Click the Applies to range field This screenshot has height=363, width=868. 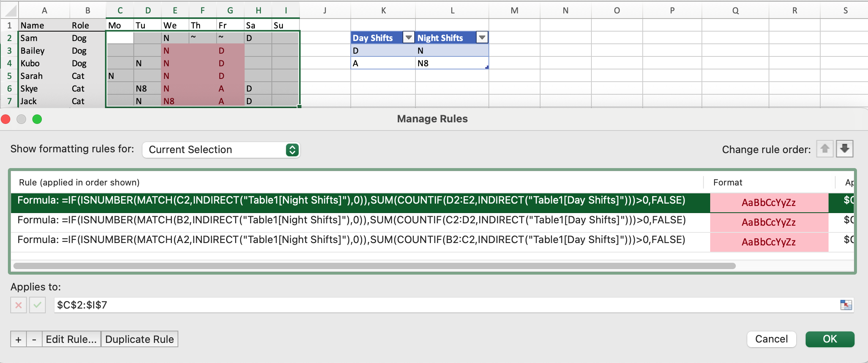(x=446, y=305)
